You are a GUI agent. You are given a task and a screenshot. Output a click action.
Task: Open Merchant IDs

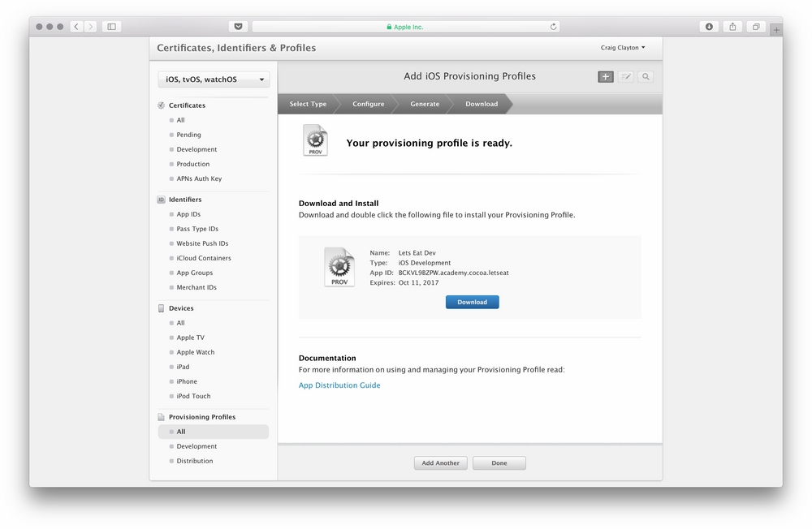point(197,287)
